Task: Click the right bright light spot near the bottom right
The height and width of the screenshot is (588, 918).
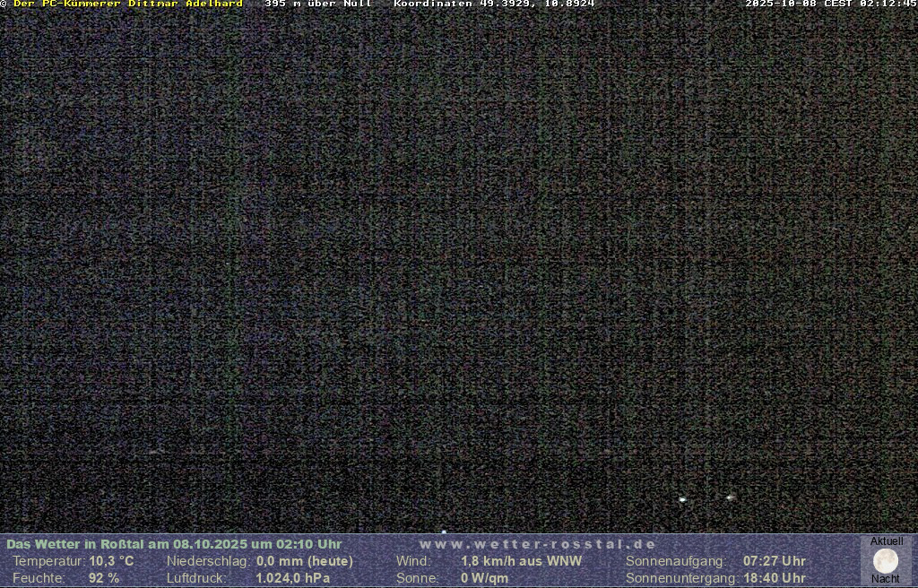Action: click(x=731, y=497)
